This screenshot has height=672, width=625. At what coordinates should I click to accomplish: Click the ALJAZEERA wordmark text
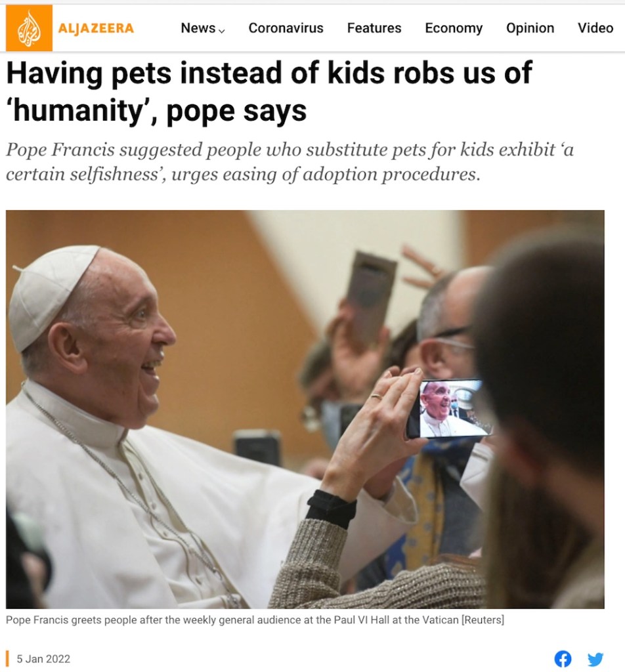click(x=96, y=28)
